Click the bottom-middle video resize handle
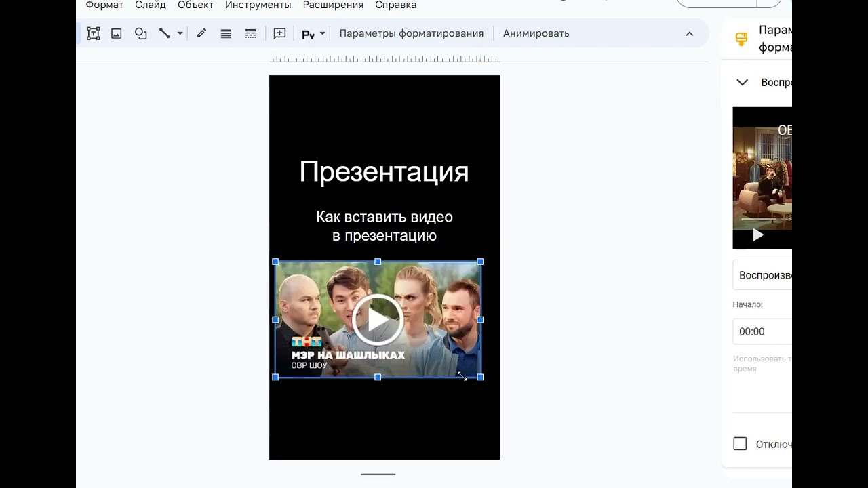868x488 pixels. (378, 377)
